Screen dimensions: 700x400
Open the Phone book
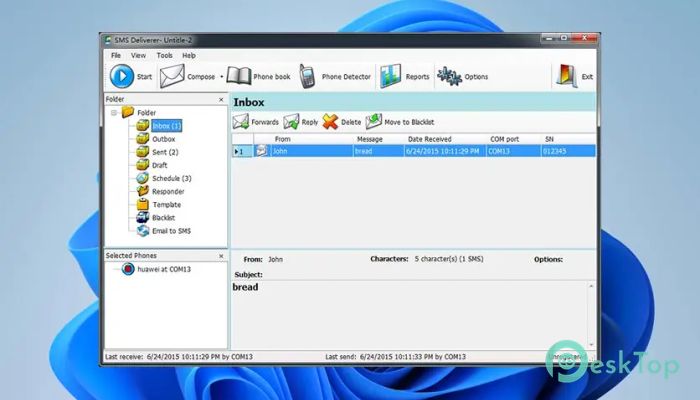(238, 76)
